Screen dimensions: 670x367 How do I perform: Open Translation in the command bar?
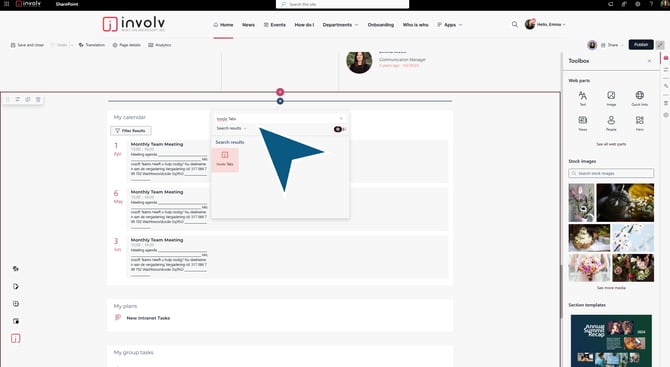(x=91, y=45)
